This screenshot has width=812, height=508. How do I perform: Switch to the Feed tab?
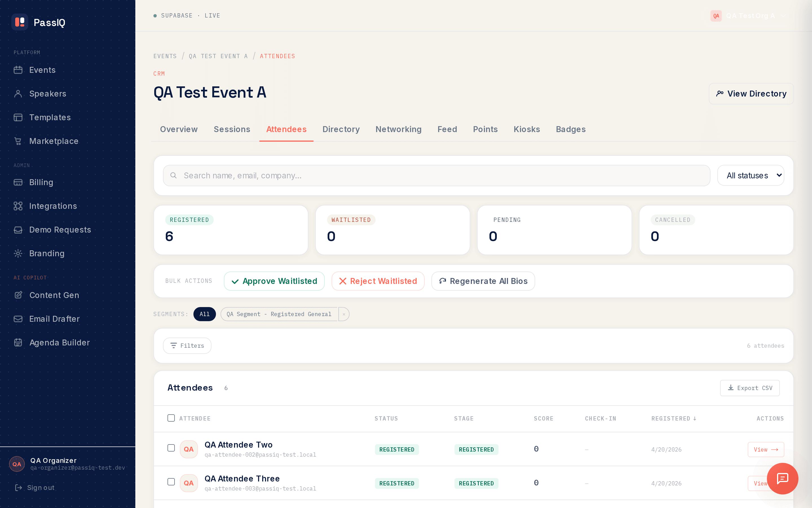click(x=447, y=129)
